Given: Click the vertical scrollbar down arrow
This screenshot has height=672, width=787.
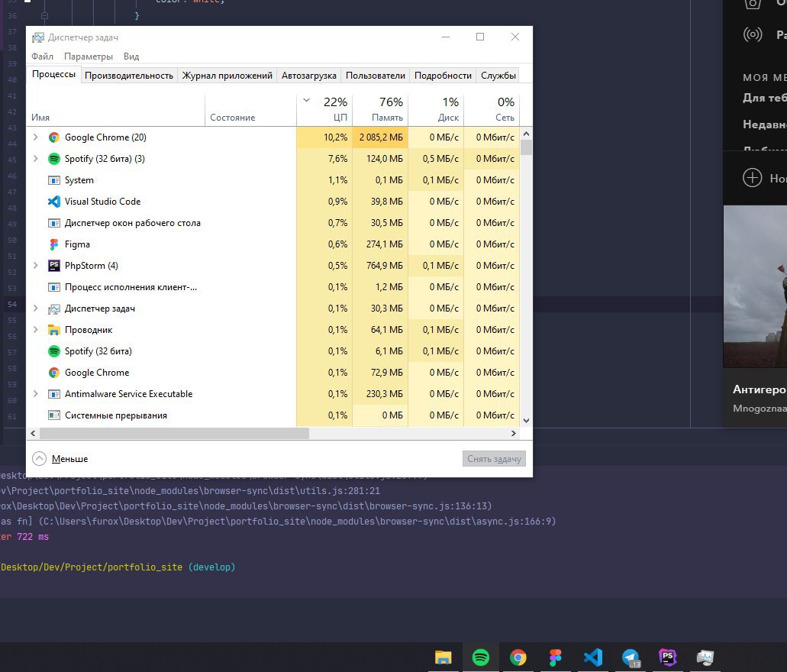Looking at the screenshot, I should pos(526,421).
